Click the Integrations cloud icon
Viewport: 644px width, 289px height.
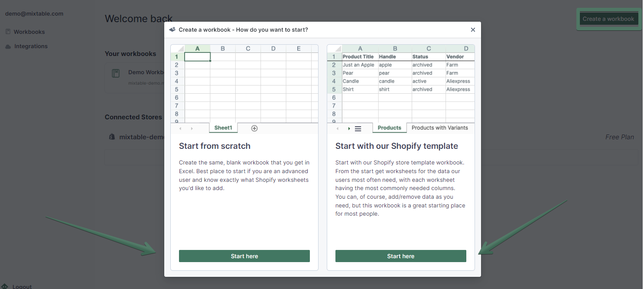[x=8, y=46]
